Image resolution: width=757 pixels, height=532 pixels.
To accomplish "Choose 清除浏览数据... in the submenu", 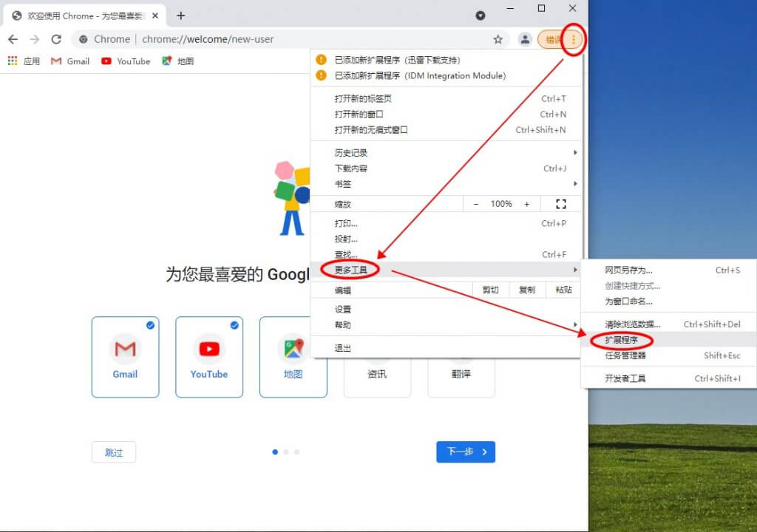I will coord(669,324).
